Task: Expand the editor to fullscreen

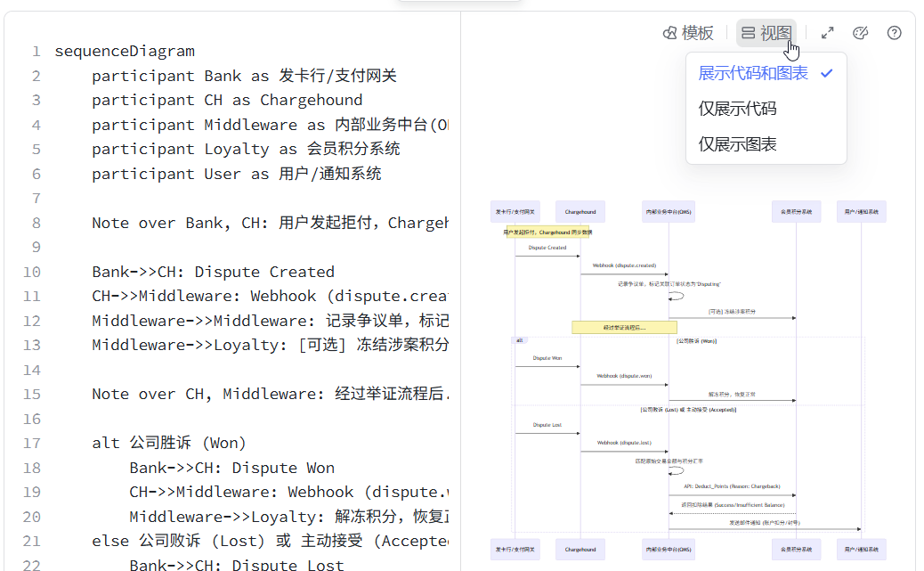Action: point(827,33)
